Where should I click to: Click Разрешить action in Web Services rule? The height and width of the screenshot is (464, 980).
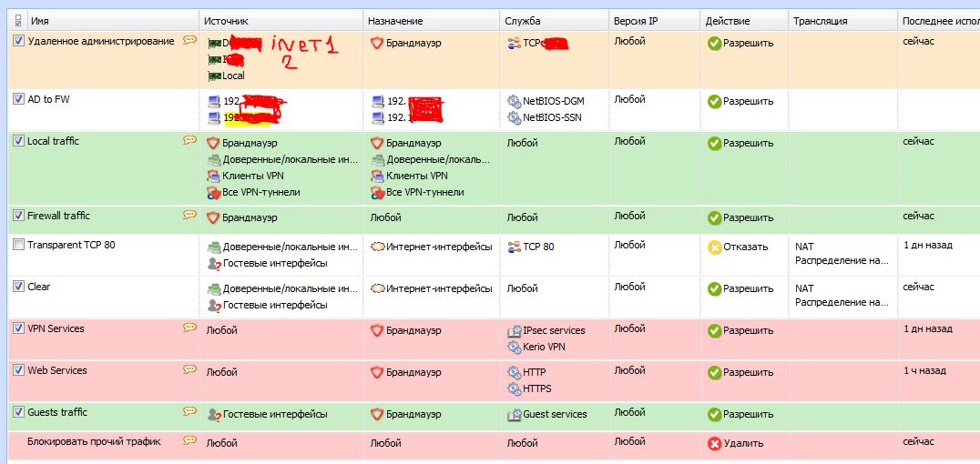(x=748, y=372)
